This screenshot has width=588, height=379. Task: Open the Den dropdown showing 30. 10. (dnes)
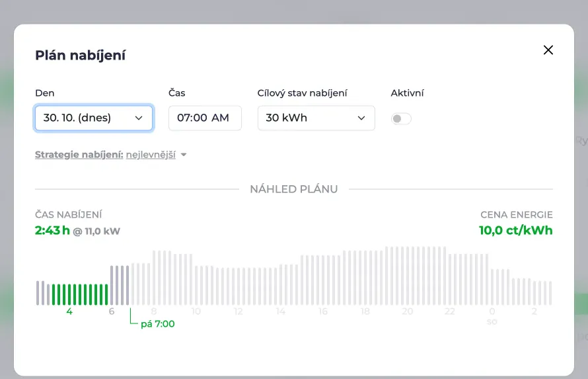pyautogui.click(x=93, y=118)
